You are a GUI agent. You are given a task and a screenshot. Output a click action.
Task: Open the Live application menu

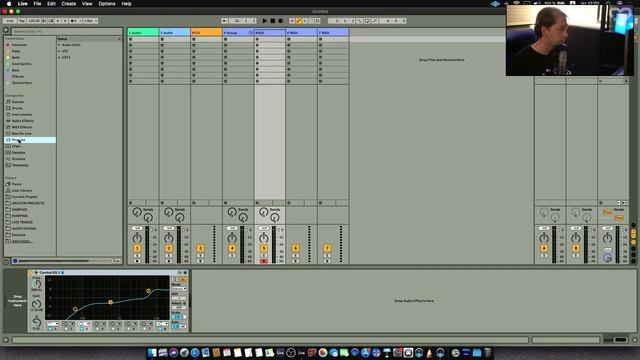click(x=22, y=4)
